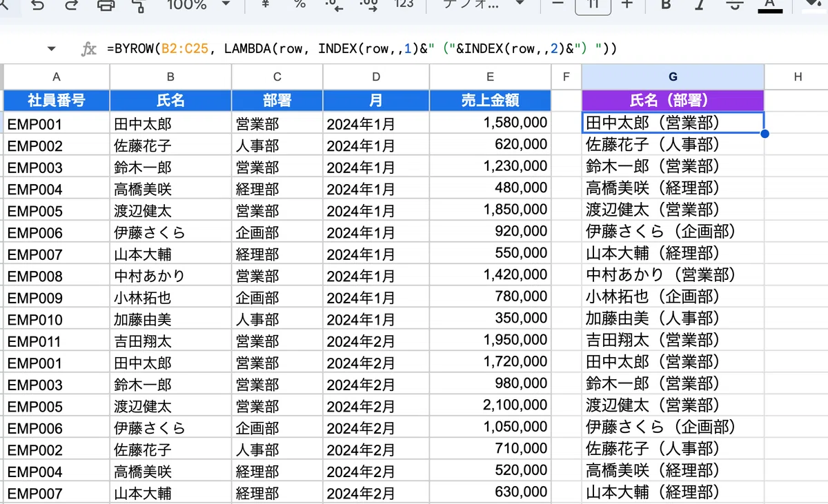Open the 100% zoom dropdown
This screenshot has height=504, width=828.
[199, 5]
